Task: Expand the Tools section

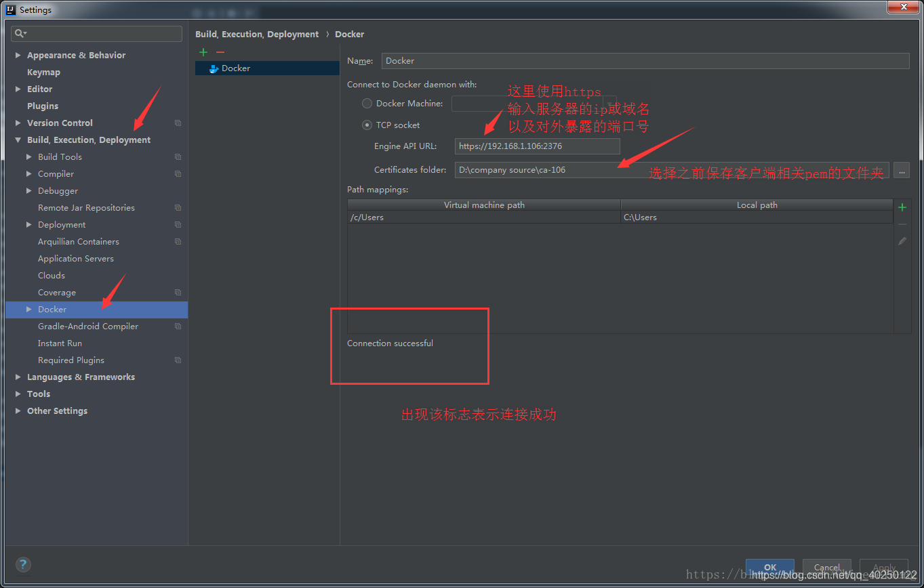Action: 18,394
